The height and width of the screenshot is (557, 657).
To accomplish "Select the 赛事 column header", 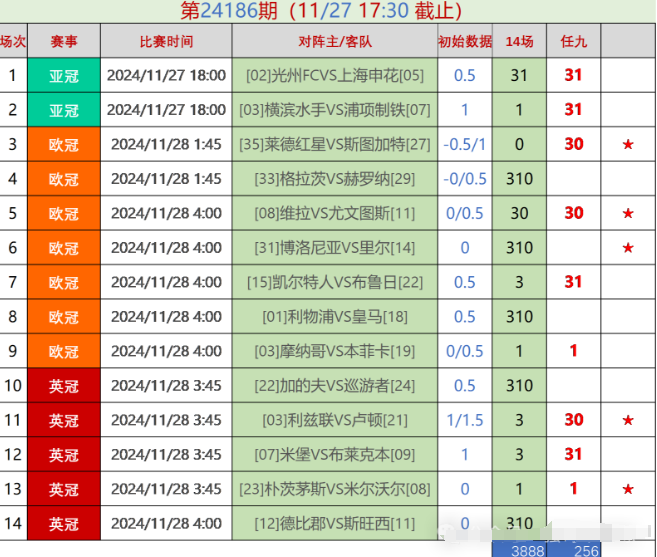I will [x=64, y=41].
